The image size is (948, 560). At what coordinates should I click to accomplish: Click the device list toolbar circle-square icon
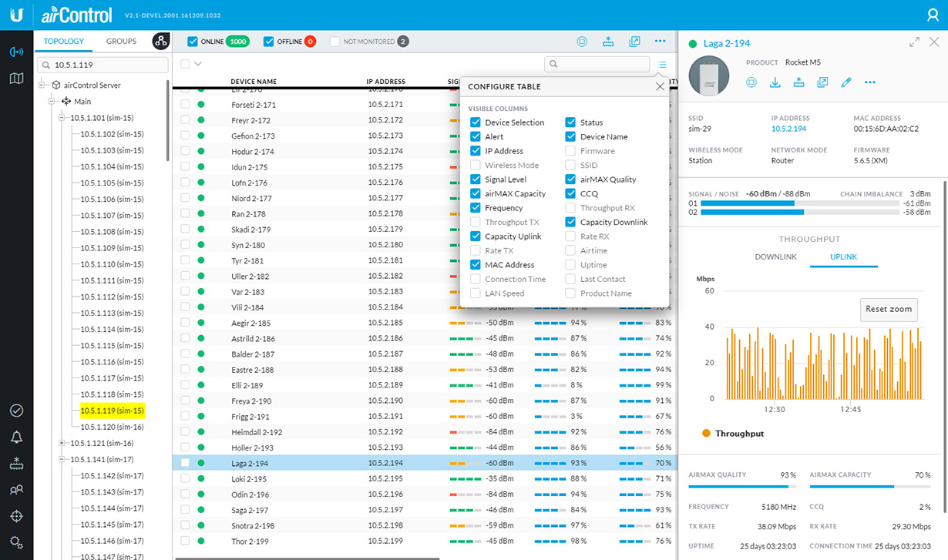pos(583,42)
